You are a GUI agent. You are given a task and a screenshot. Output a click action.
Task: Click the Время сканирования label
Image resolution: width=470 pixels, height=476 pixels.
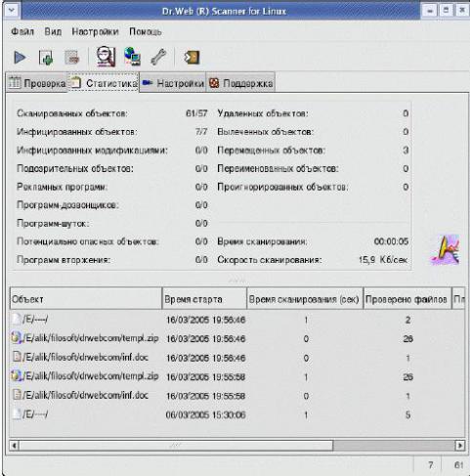pyautogui.click(x=262, y=241)
